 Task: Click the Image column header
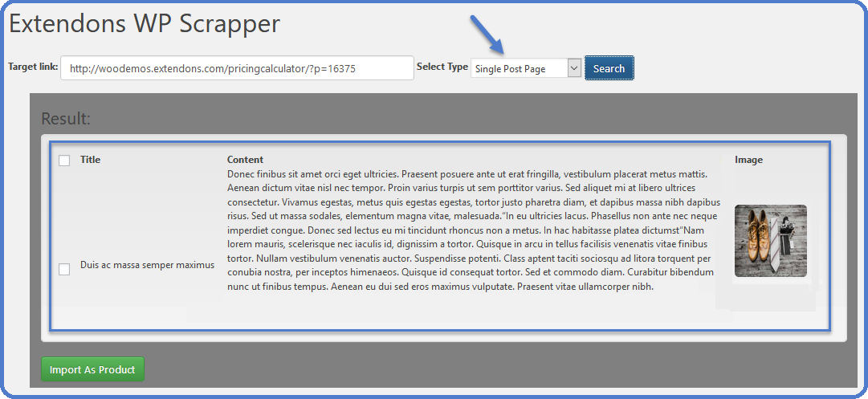[748, 160]
